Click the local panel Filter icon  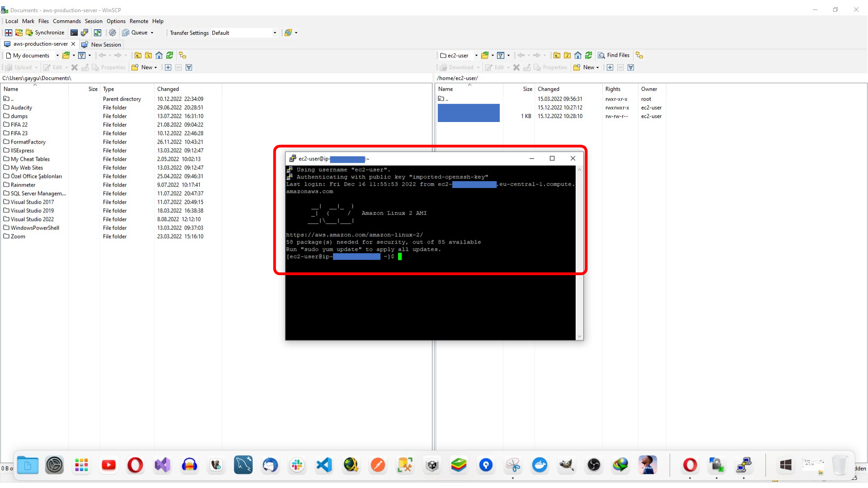[x=82, y=55]
